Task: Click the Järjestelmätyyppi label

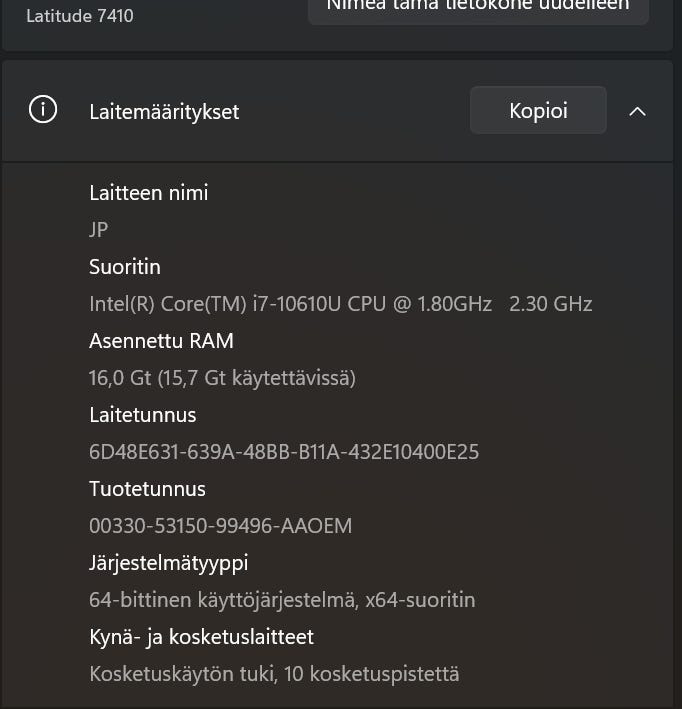Action: 168,563
